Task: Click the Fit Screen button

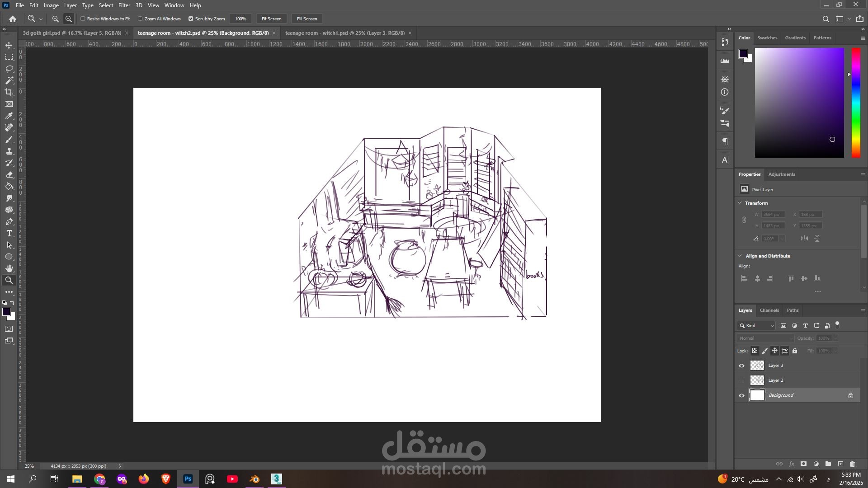Action: pos(271,19)
